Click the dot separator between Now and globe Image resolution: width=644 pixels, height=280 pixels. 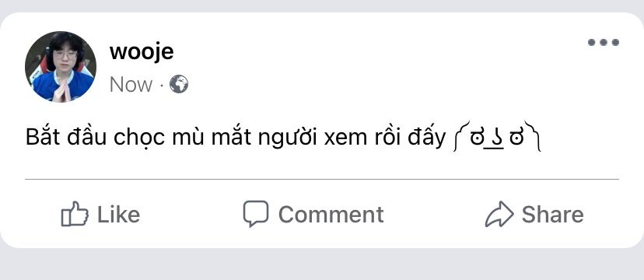click(162, 86)
